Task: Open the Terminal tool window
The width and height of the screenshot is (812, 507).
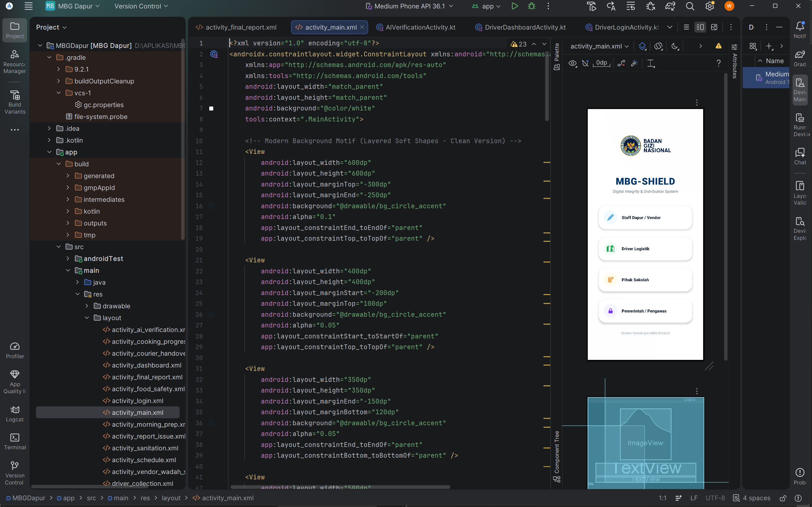Action: (15, 442)
